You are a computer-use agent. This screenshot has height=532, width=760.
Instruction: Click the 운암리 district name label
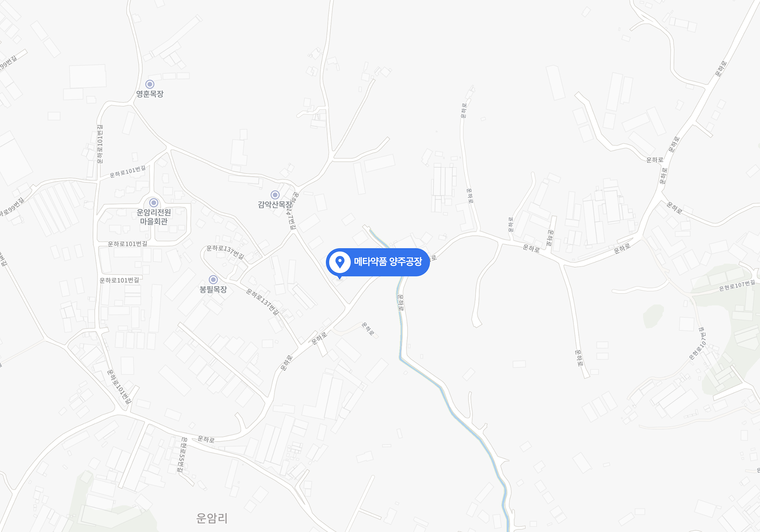tap(212, 518)
